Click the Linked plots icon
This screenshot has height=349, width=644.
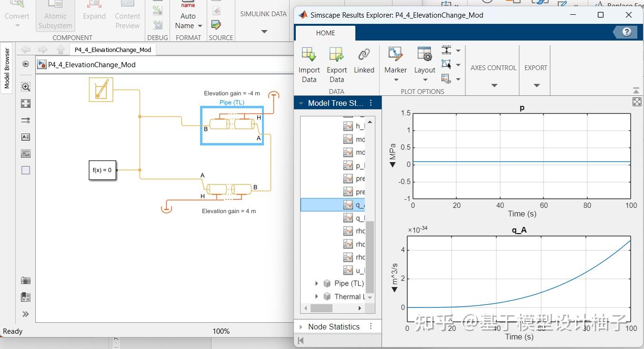click(364, 55)
